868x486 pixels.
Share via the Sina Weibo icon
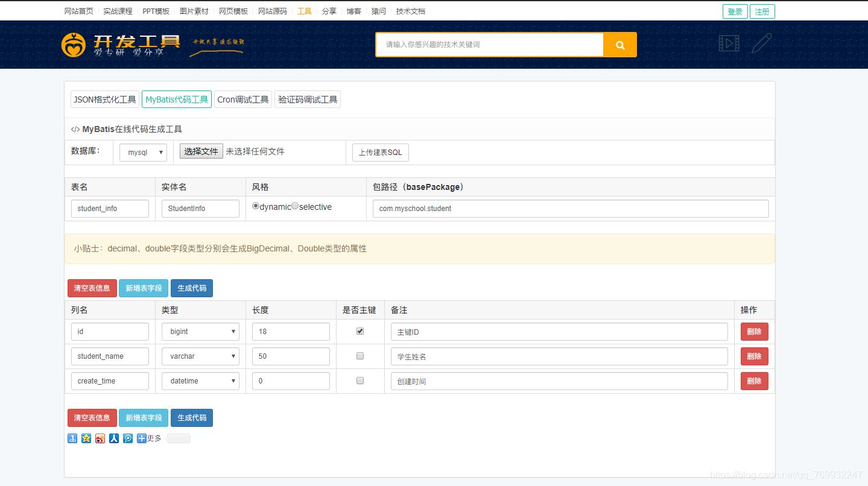pyautogui.click(x=100, y=438)
